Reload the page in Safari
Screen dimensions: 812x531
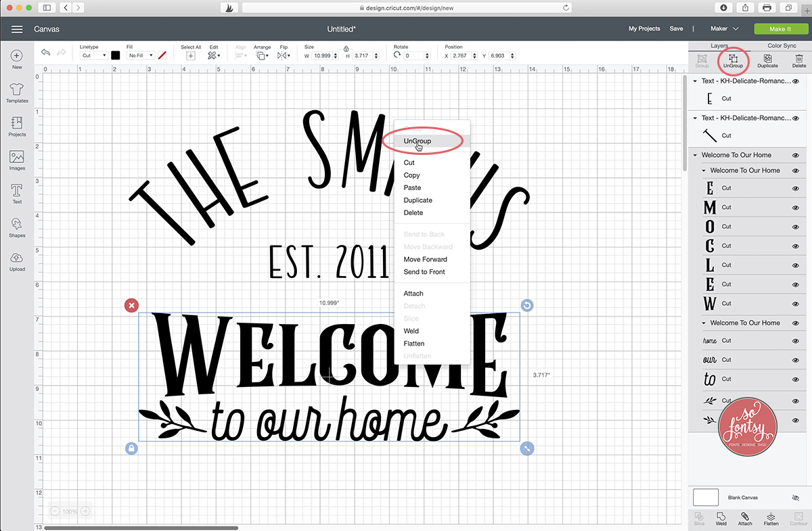[566, 7]
